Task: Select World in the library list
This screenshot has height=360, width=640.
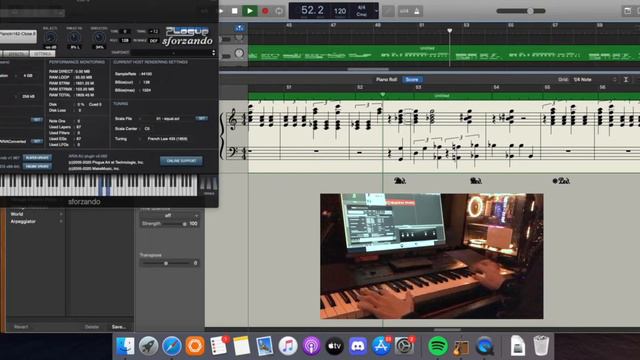Action: click(x=17, y=214)
